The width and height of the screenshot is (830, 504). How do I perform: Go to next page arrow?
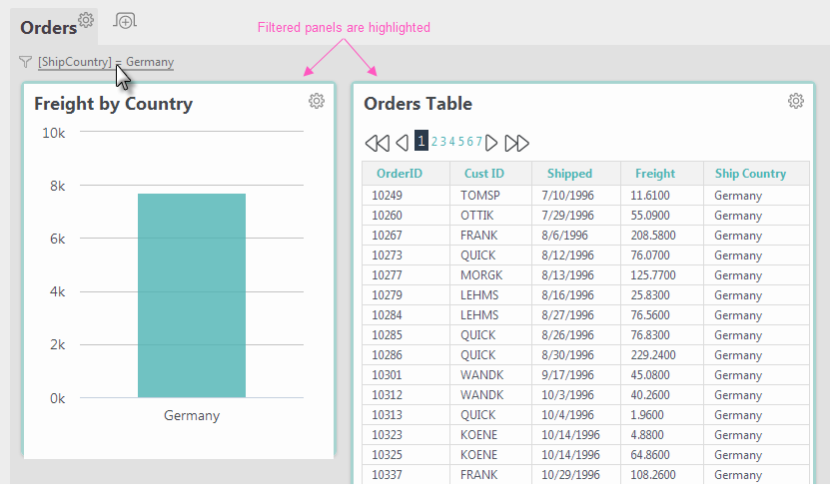click(x=491, y=143)
